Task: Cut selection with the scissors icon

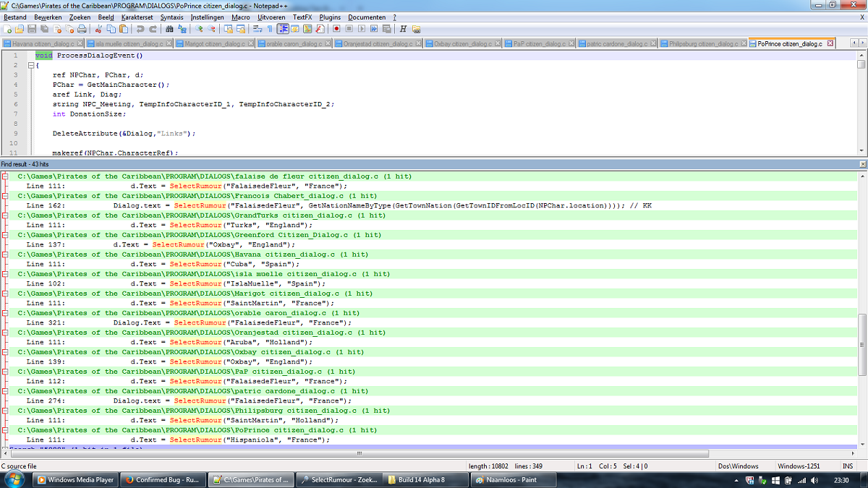Action: pyautogui.click(x=98, y=29)
